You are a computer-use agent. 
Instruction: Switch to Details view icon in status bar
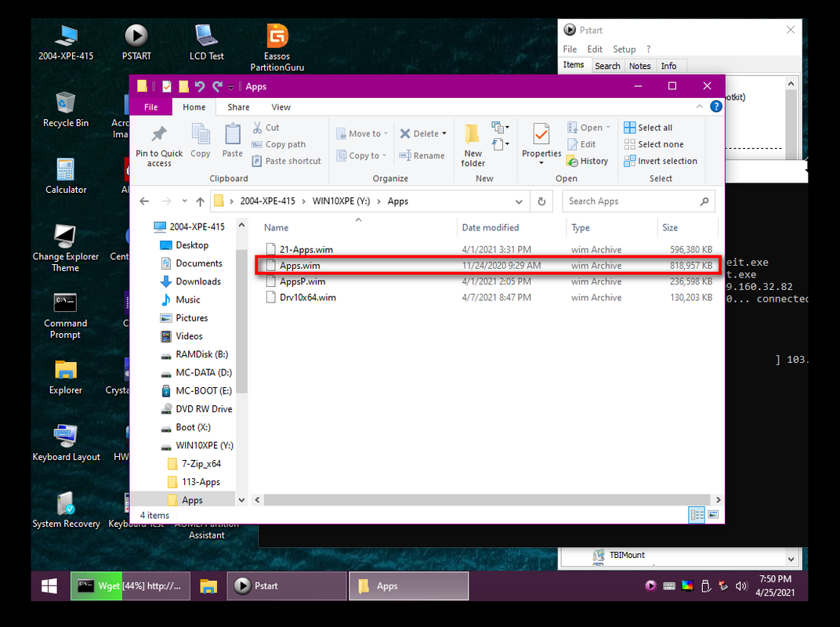tap(697, 515)
